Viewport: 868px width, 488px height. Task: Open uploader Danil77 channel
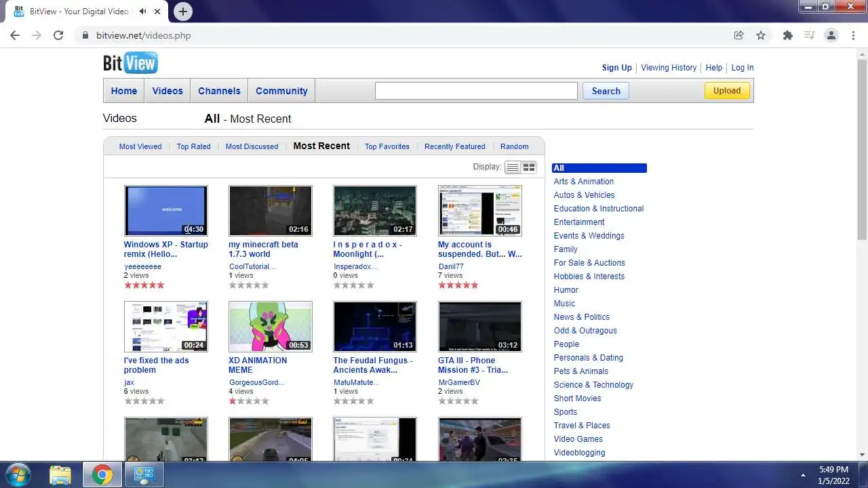pyautogui.click(x=451, y=267)
